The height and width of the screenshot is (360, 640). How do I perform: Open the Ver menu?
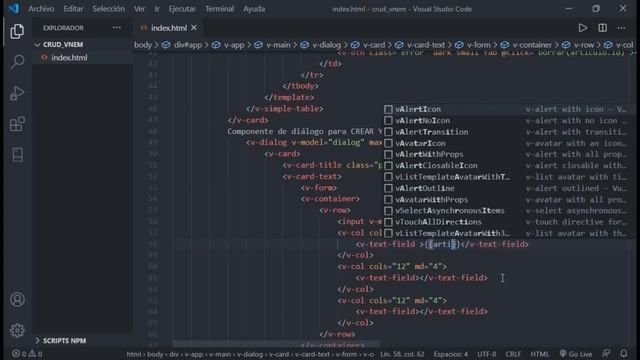click(x=140, y=9)
